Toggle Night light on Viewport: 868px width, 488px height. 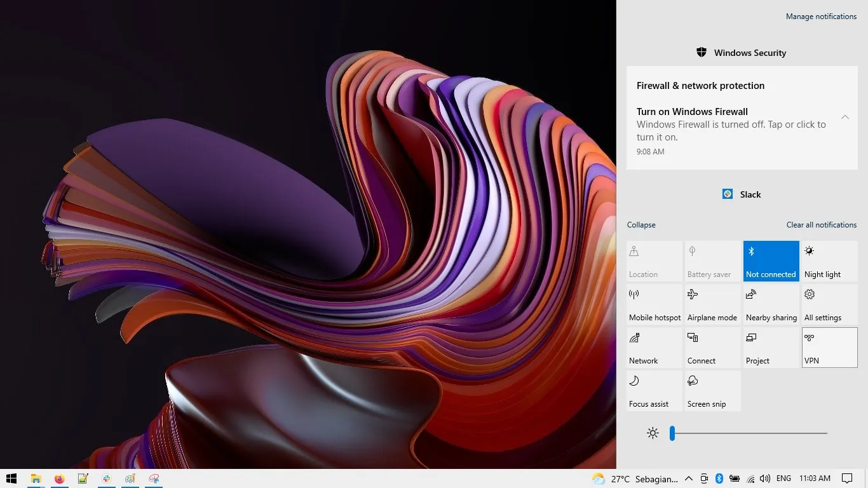point(829,261)
